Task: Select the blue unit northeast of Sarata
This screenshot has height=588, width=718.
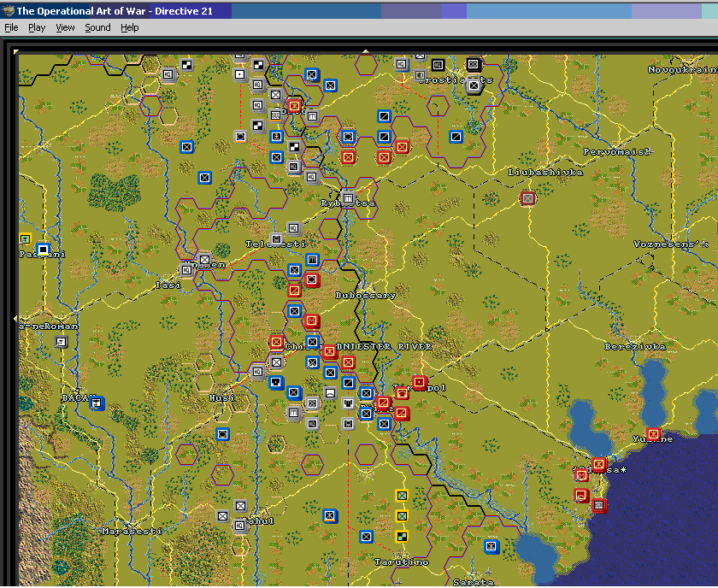Action: (x=491, y=546)
